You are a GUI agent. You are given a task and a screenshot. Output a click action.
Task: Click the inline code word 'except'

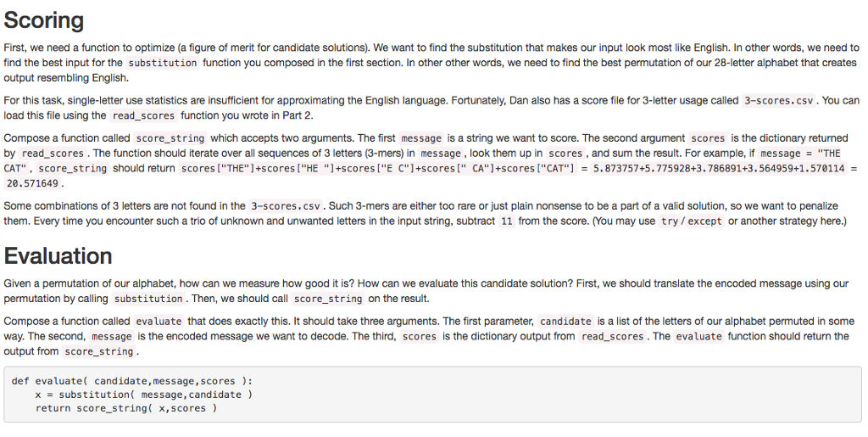coord(704,221)
